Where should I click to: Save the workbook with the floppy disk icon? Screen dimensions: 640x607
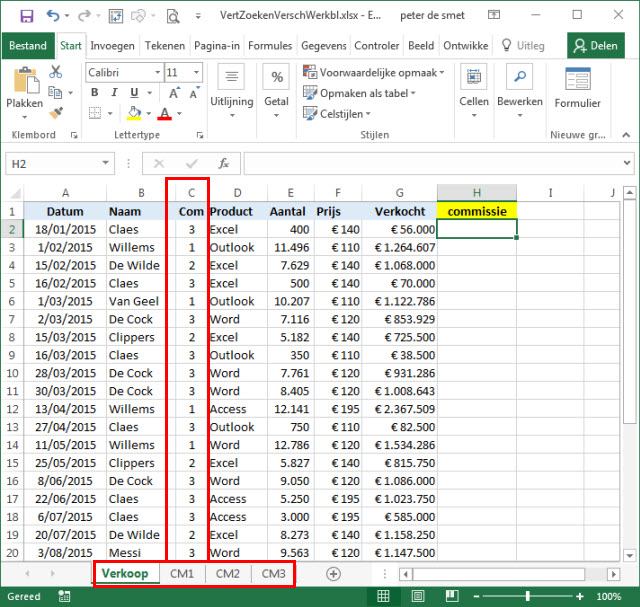[x=27, y=16]
